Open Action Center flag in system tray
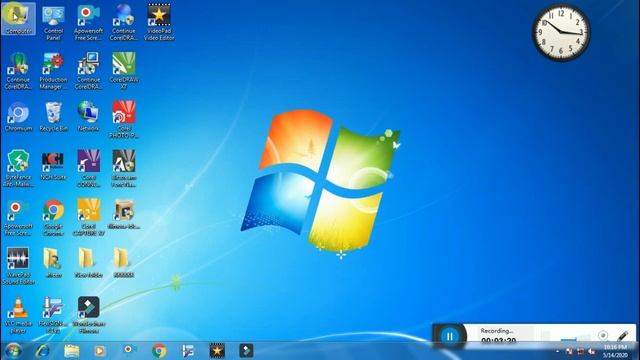 (x=569, y=351)
